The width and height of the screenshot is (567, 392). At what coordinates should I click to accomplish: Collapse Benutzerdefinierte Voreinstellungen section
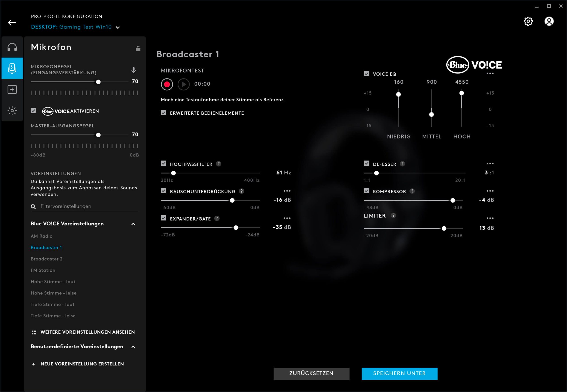(x=133, y=347)
